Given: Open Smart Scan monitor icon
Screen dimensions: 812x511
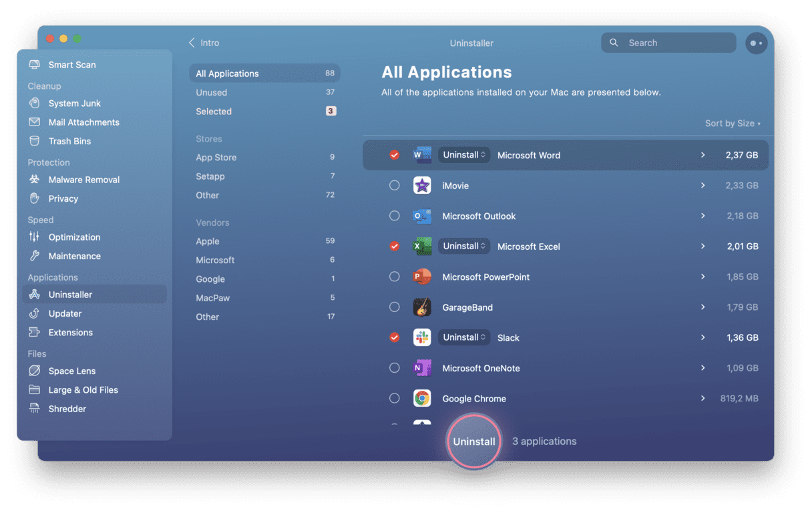Looking at the screenshot, I should tap(34, 65).
